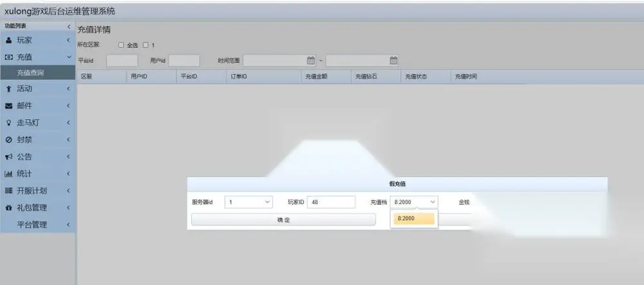Screen dimensions: 644x285
Task: Click the xulong游戏后台运维管理系统 header title
Action: click(x=60, y=12)
